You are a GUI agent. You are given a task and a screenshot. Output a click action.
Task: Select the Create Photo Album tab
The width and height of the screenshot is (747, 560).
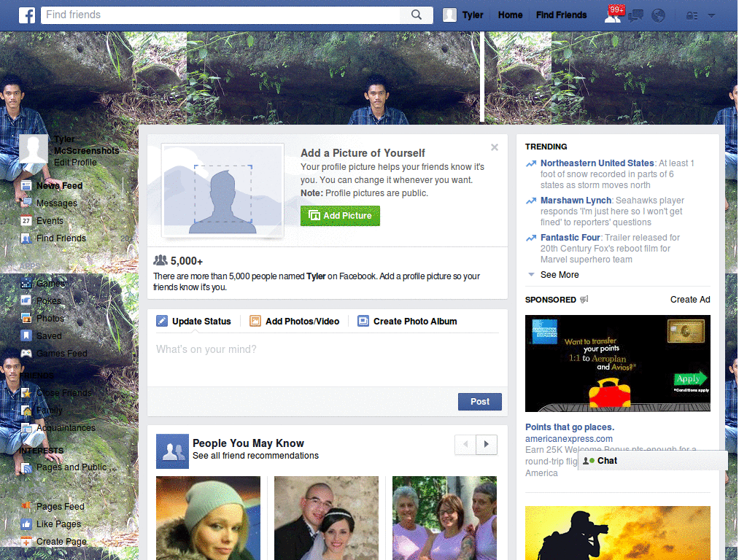click(x=407, y=322)
